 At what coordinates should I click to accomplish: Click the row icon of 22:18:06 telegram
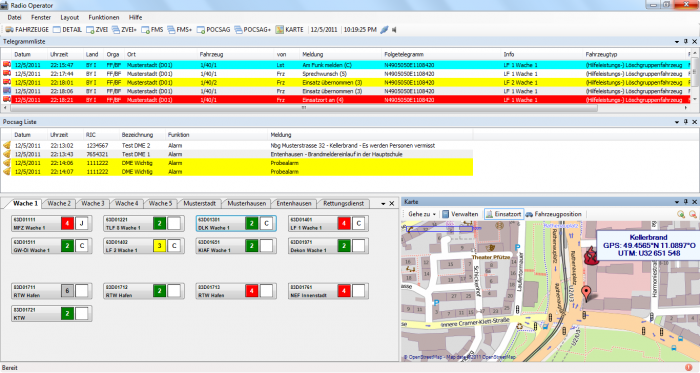[x=7, y=91]
